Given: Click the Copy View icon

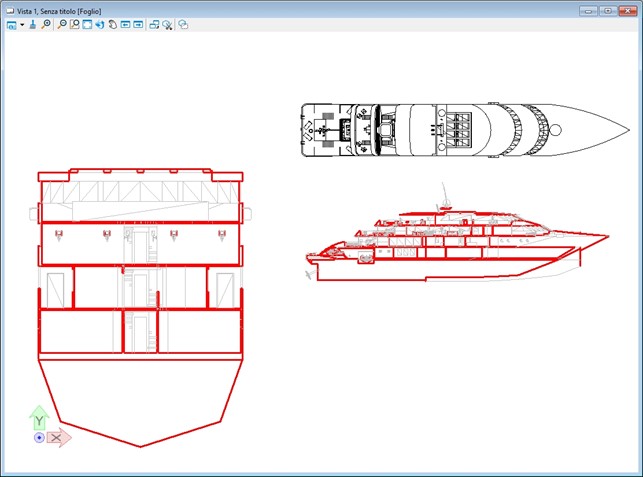Looking at the screenshot, I should click(155, 24).
